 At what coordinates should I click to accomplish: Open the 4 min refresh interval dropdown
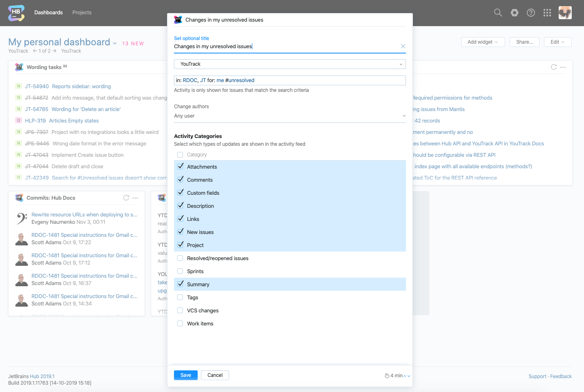click(x=397, y=376)
